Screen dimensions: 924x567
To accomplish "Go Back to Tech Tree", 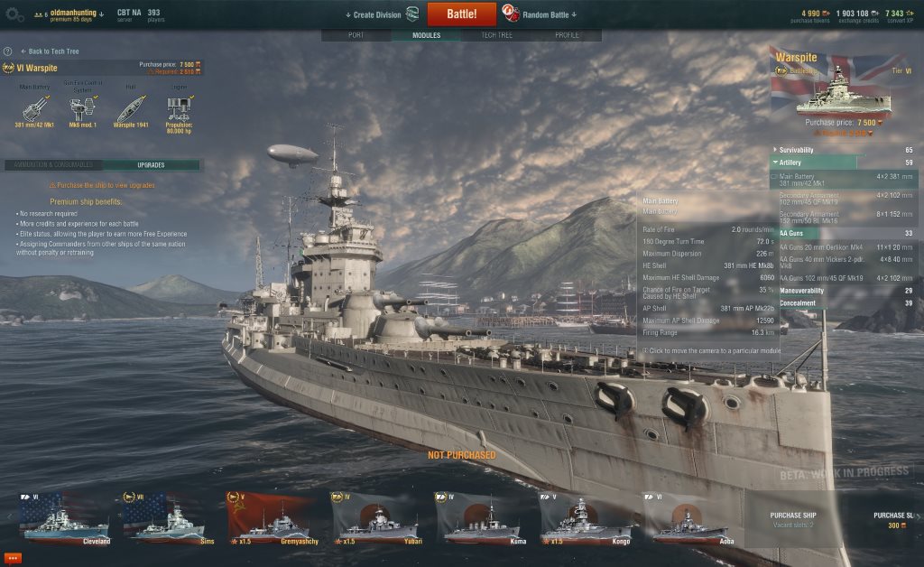I will coord(51,51).
